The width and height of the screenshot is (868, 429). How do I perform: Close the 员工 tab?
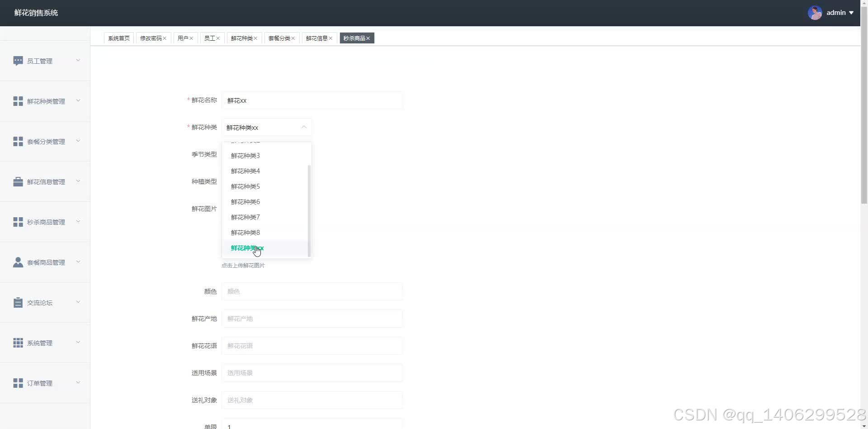coord(218,38)
